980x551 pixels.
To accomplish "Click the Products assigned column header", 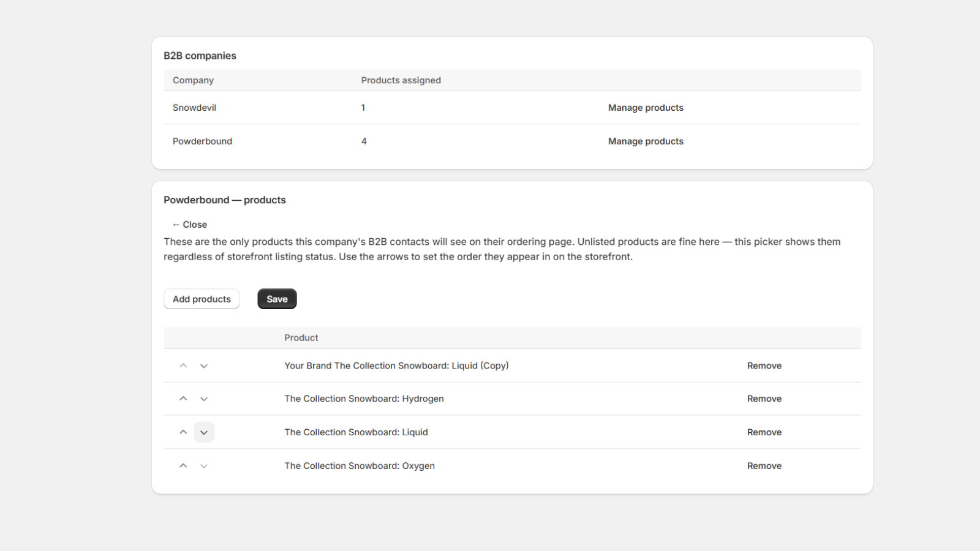I will (x=401, y=80).
